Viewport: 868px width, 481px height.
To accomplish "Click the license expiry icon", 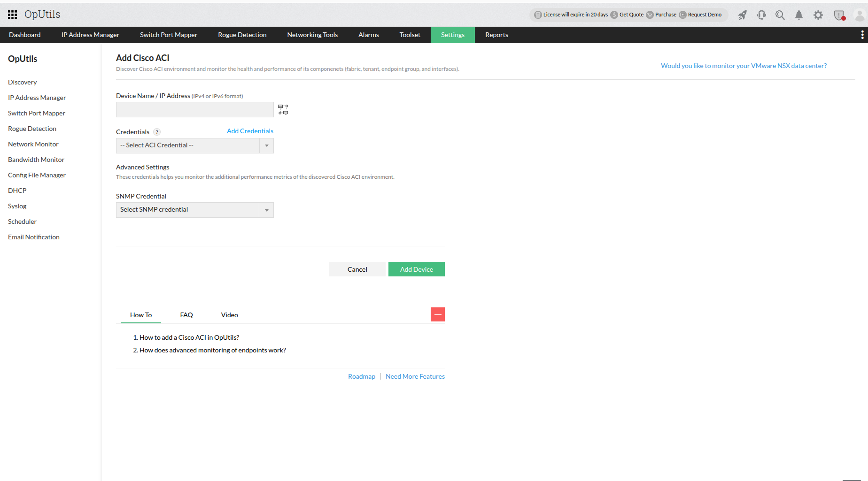I will (x=538, y=15).
